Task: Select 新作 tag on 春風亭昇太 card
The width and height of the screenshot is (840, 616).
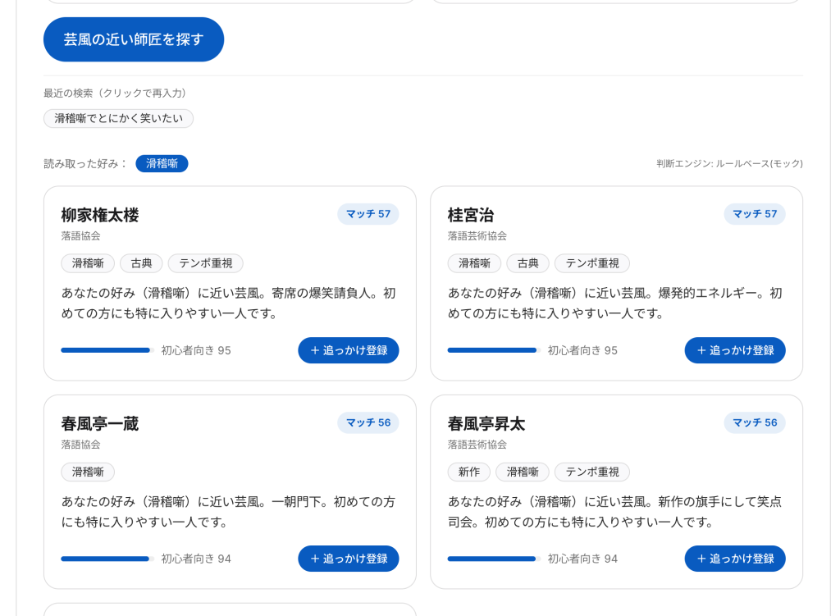Action: [x=469, y=472]
